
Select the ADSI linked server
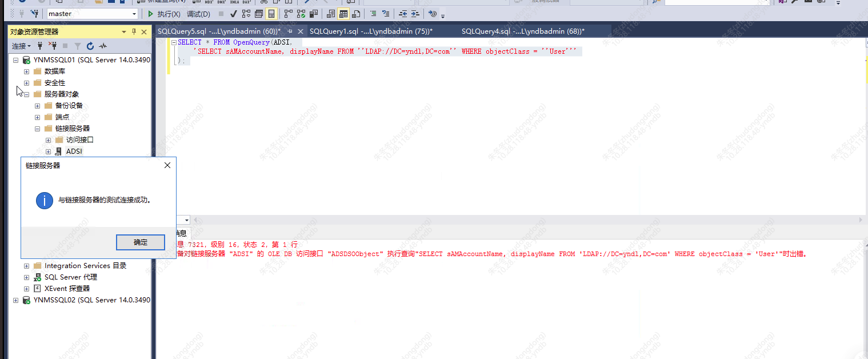(x=74, y=151)
